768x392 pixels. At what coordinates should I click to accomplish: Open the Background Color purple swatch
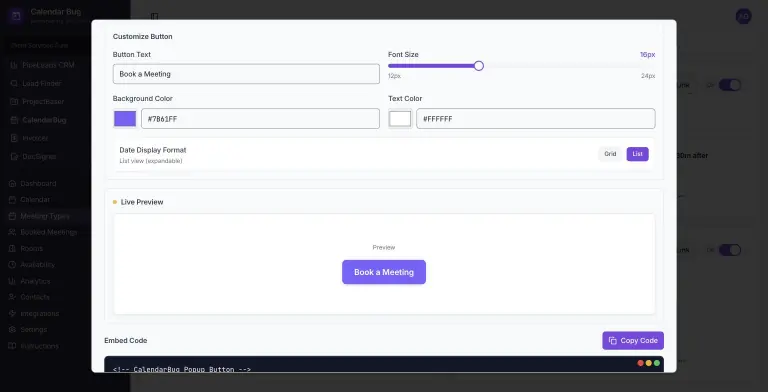pos(125,119)
